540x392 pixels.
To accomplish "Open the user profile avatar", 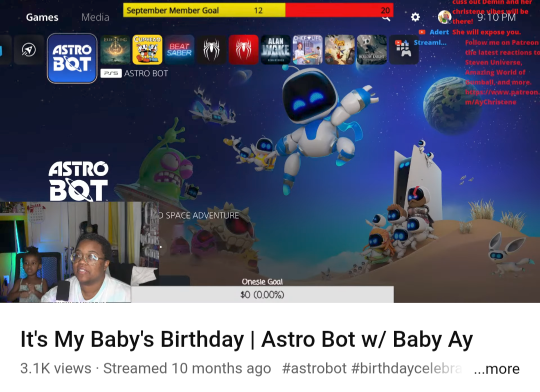I will click(444, 17).
